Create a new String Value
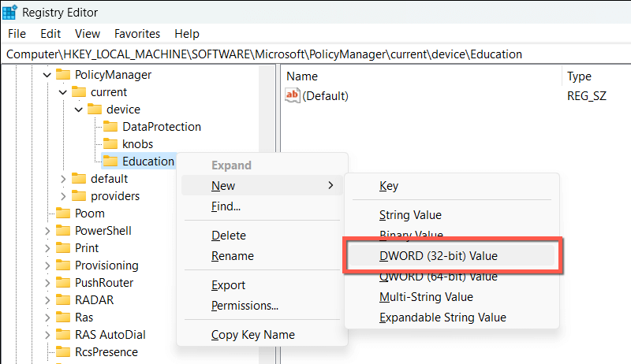The width and height of the screenshot is (631, 364). (x=410, y=215)
